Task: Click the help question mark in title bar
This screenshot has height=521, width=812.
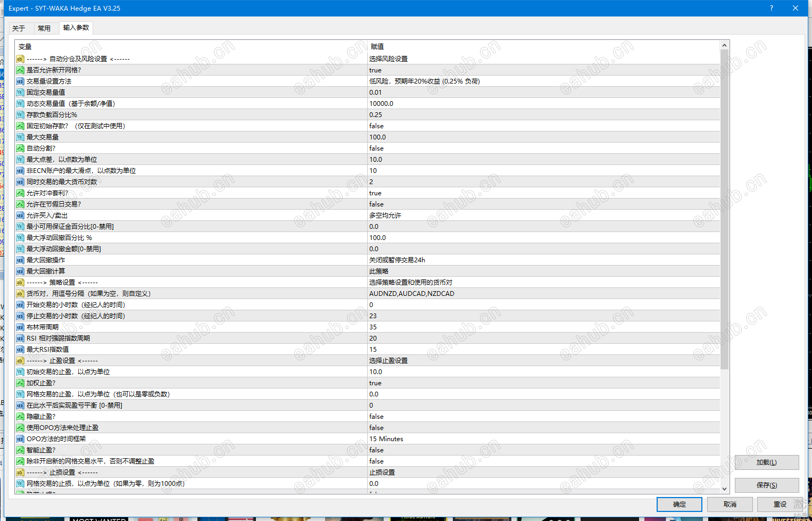Action: coord(771,8)
